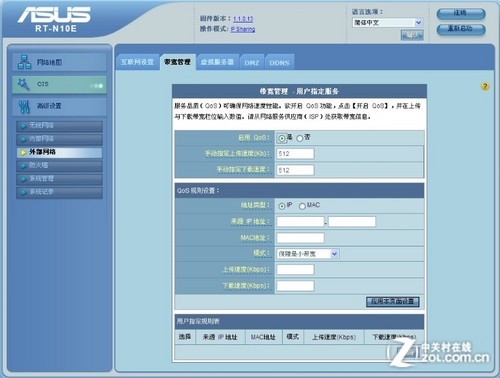The image size is (500, 378).
Task: Select 外部网络 in the sidebar
Action: (x=59, y=152)
